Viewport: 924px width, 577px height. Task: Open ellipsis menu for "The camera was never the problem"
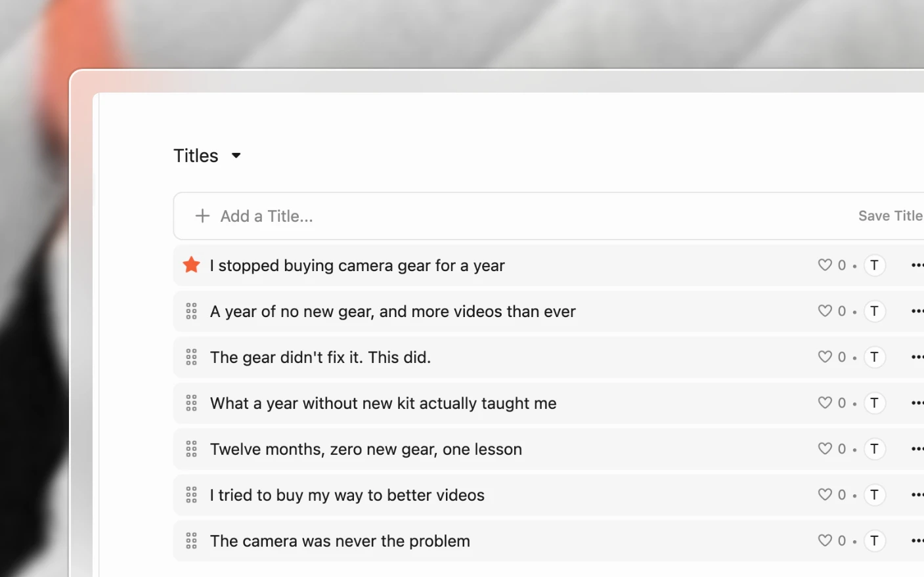click(917, 541)
